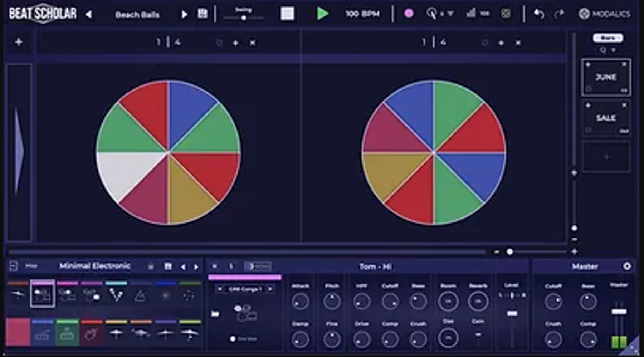Open the kit browser icon left of Map

[13, 266]
